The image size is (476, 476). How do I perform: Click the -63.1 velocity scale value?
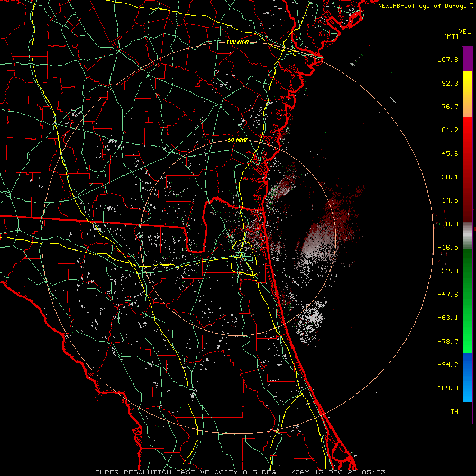point(448,318)
